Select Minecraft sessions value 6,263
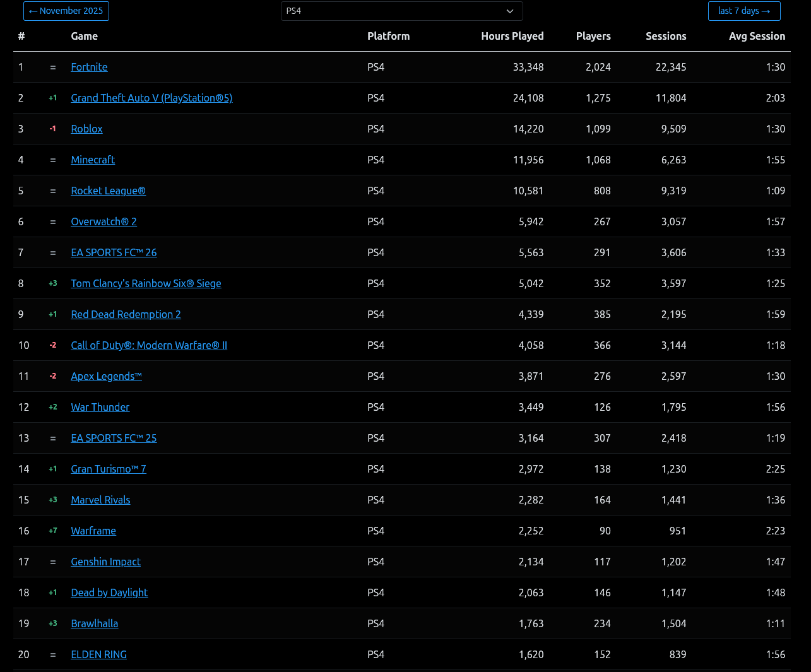This screenshot has height=672, width=811. point(673,160)
